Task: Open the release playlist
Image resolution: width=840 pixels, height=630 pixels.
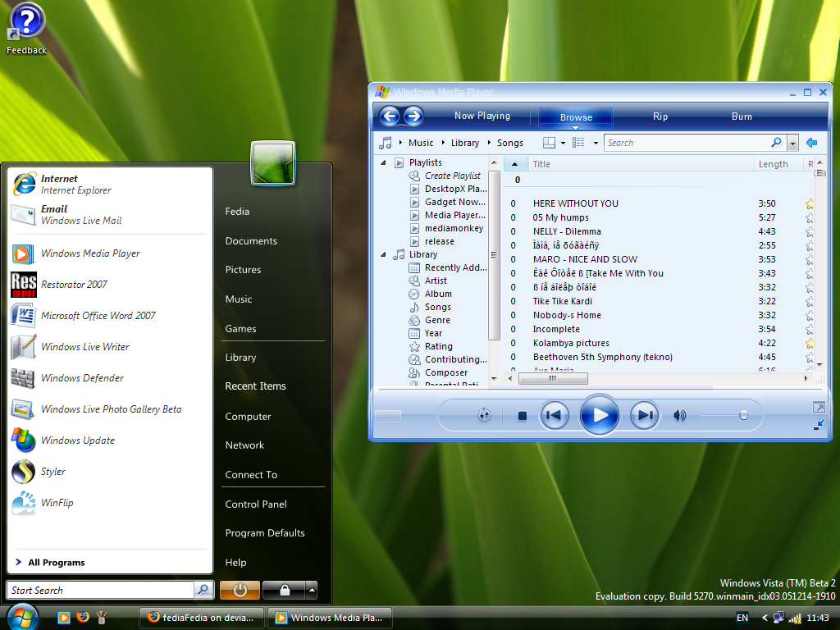Action: [x=439, y=242]
